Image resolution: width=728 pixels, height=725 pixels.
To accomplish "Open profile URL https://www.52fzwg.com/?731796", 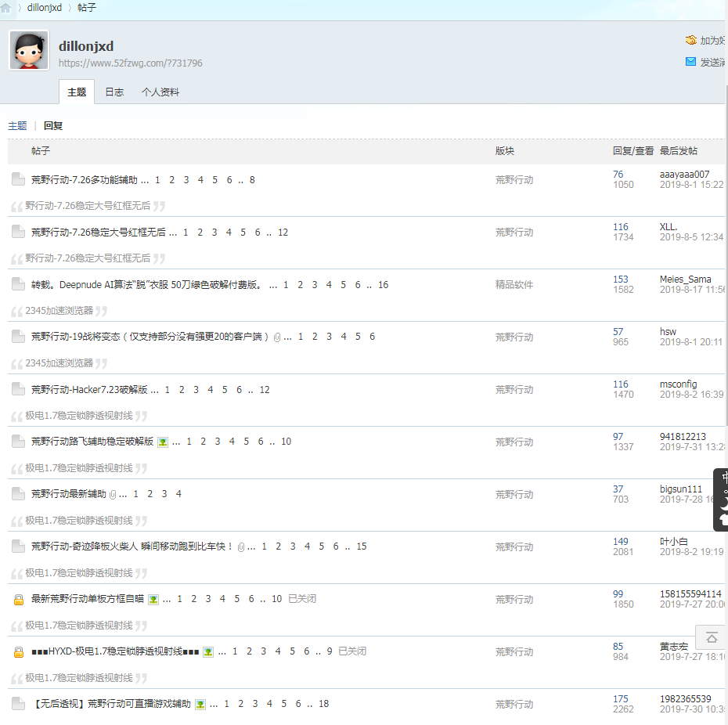I will [131, 63].
